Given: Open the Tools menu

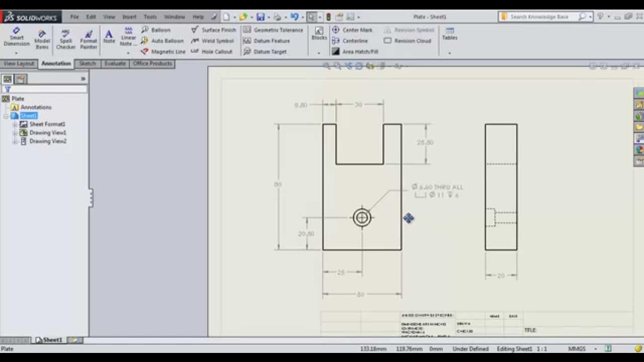Looking at the screenshot, I should click(150, 17).
